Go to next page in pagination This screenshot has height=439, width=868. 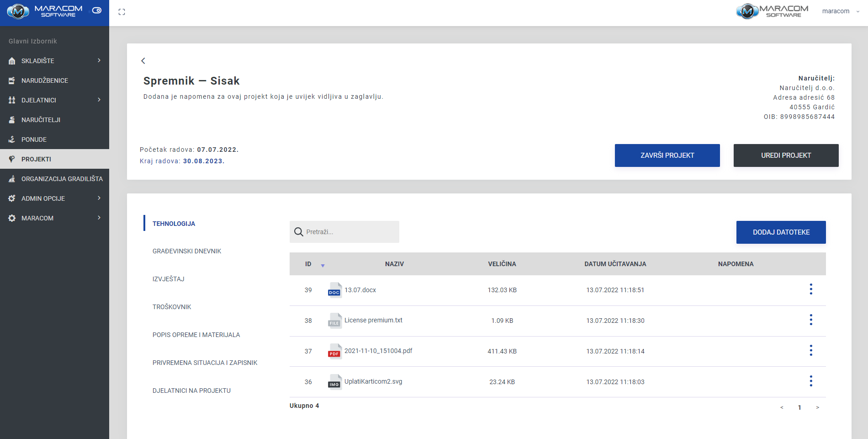click(x=817, y=407)
